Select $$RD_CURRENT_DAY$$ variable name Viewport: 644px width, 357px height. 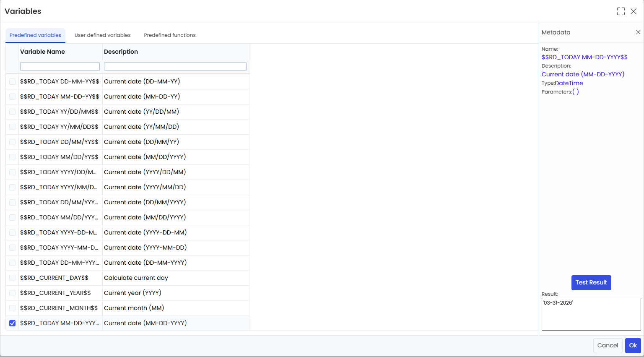pyautogui.click(x=54, y=278)
